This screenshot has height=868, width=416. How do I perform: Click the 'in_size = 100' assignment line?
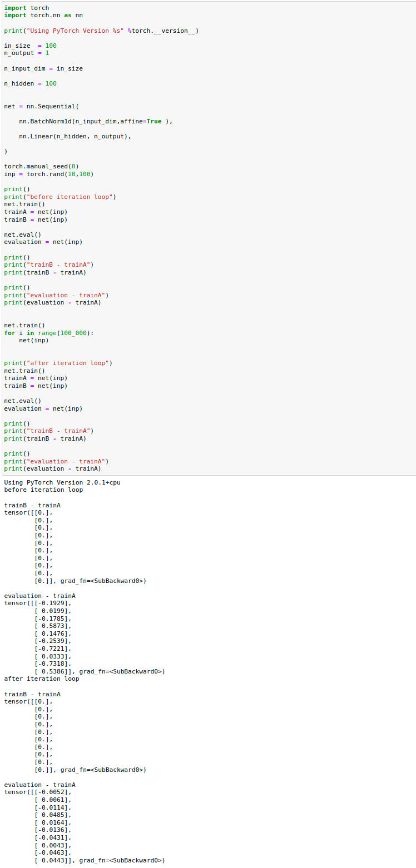tap(30, 46)
